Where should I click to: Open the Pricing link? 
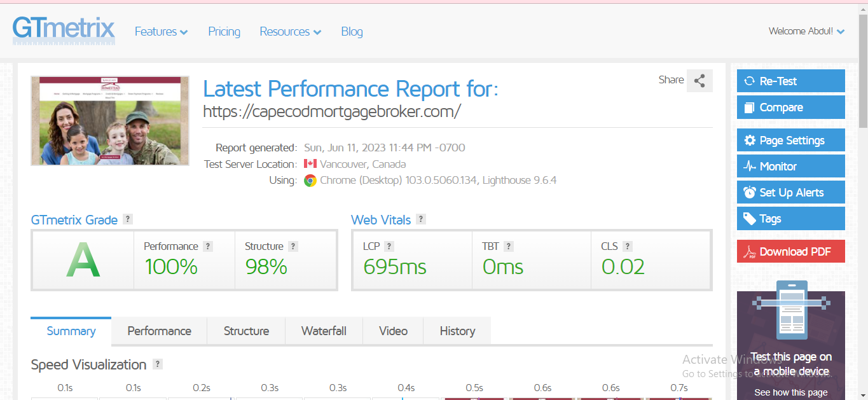coord(224,32)
